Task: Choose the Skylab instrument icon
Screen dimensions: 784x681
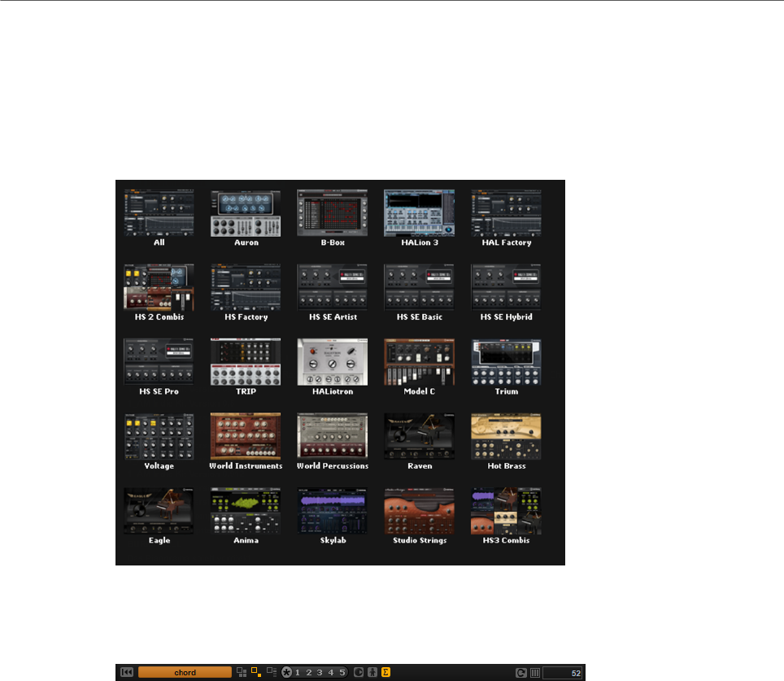Action: coord(333,511)
